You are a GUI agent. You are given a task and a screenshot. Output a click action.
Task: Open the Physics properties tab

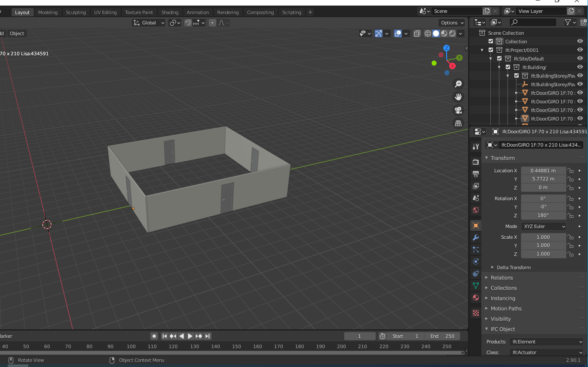pos(475,262)
